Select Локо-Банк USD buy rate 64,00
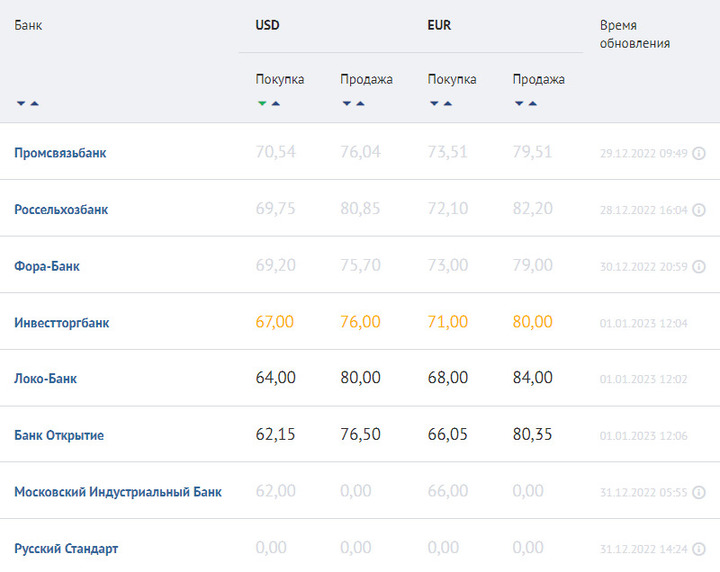The width and height of the screenshot is (720, 572). pyautogui.click(x=276, y=378)
